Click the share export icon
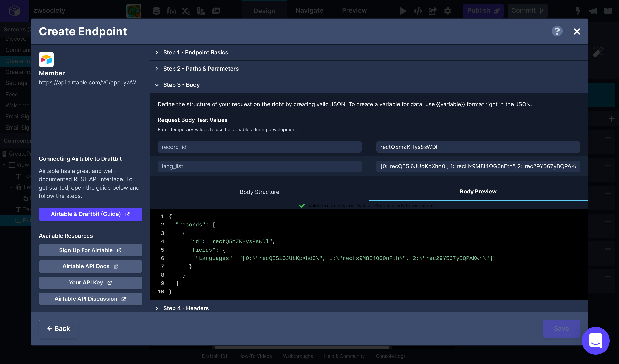The image size is (619, 364). click(433, 11)
